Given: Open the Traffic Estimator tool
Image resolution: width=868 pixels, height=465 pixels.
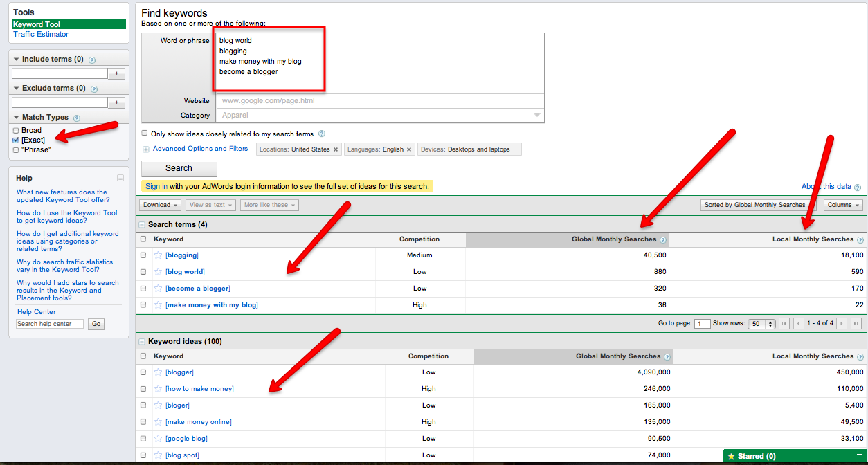Looking at the screenshot, I should tap(41, 35).
